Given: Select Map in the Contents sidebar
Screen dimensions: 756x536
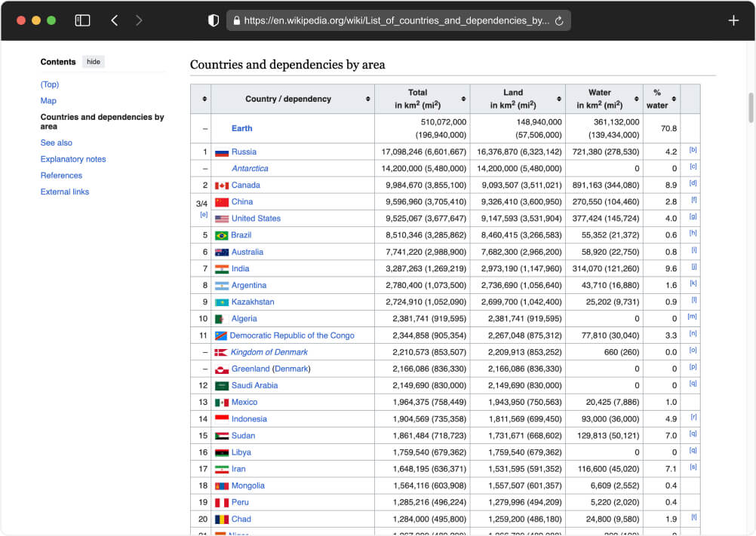Looking at the screenshot, I should [48, 100].
